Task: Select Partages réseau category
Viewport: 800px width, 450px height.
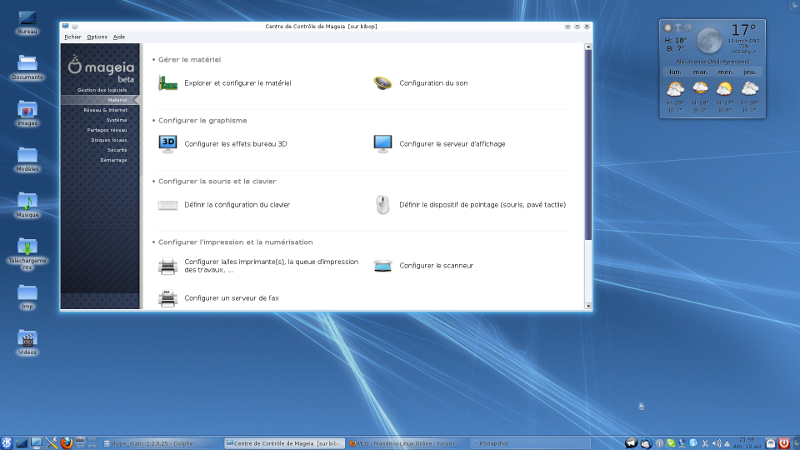Action: pyautogui.click(x=107, y=130)
